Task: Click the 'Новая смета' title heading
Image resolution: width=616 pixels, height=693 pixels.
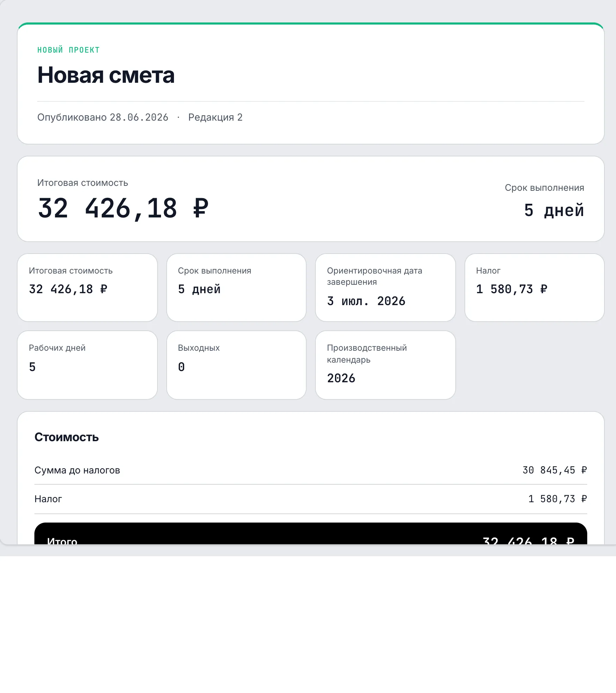Action: click(x=106, y=75)
